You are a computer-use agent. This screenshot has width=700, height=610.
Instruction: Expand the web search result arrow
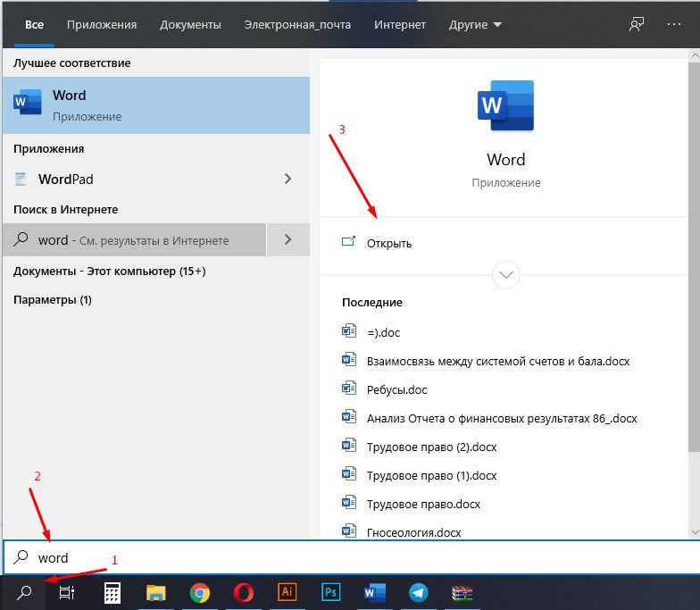point(287,239)
